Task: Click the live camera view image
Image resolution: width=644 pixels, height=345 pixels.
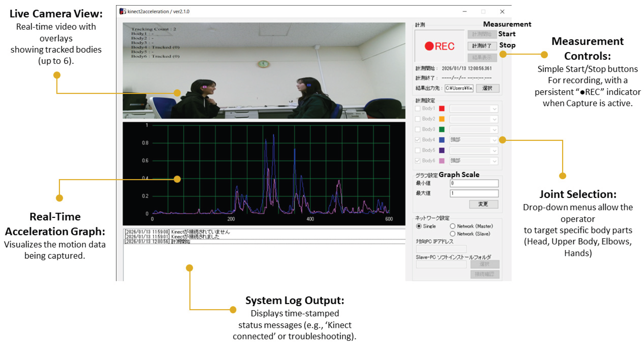Action: coord(264,71)
